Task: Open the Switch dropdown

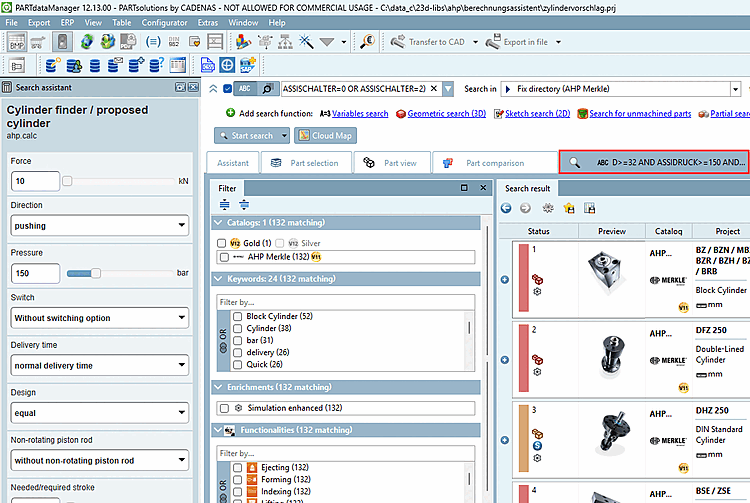Action: [x=99, y=318]
